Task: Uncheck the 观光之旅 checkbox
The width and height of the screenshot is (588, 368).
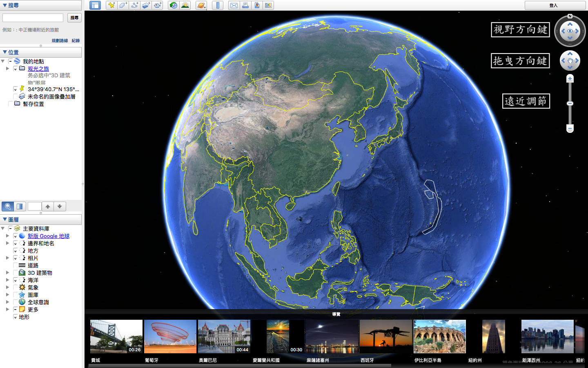Action: [15, 69]
